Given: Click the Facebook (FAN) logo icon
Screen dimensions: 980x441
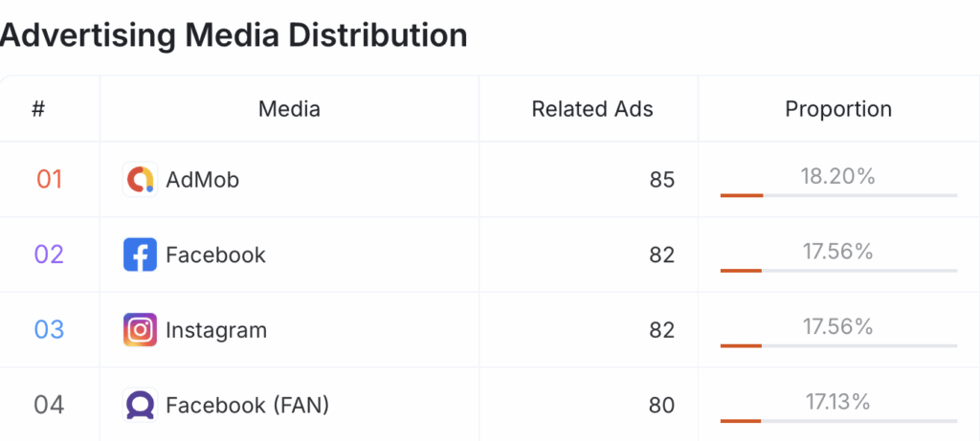Looking at the screenshot, I should 140,405.
